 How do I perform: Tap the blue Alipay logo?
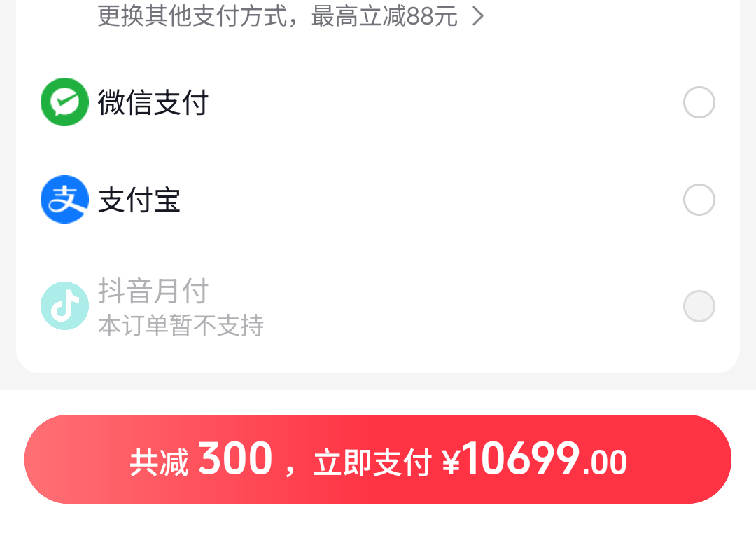64,199
